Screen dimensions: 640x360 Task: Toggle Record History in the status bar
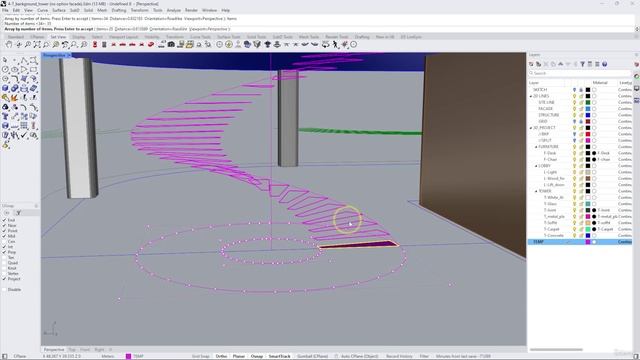pos(399,356)
